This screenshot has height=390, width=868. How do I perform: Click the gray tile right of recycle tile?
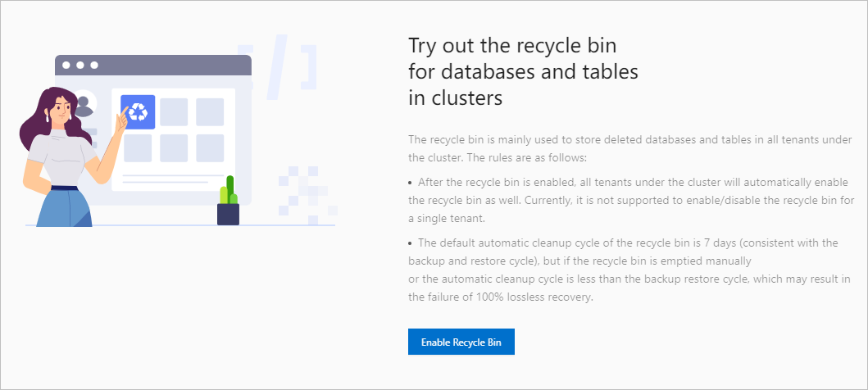pos(174,112)
